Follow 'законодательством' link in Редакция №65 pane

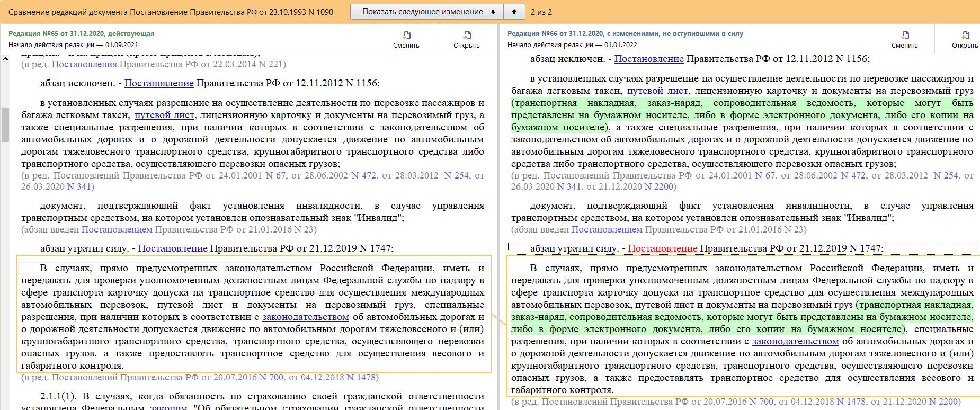[306, 317]
